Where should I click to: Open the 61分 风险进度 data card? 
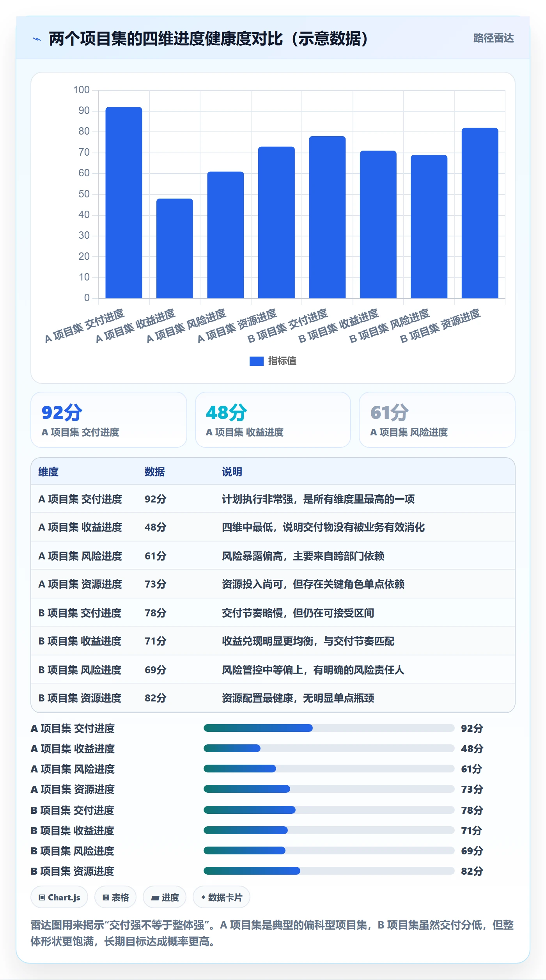click(x=437, y=420)
